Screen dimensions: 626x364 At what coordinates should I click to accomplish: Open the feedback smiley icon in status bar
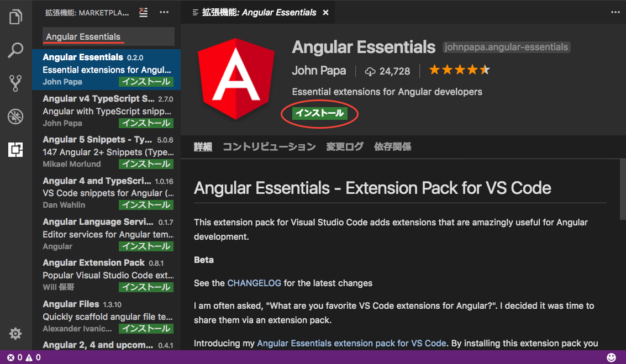(611, 357)
